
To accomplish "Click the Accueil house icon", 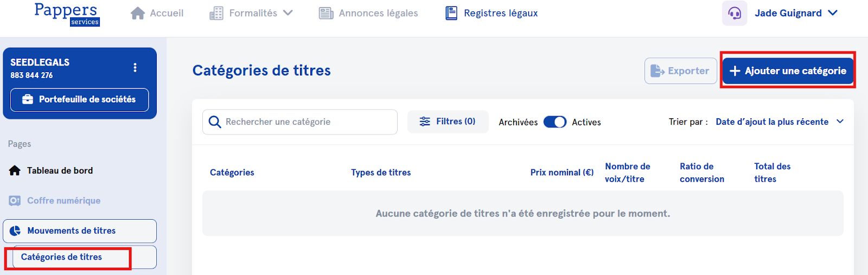I will 138,13.
